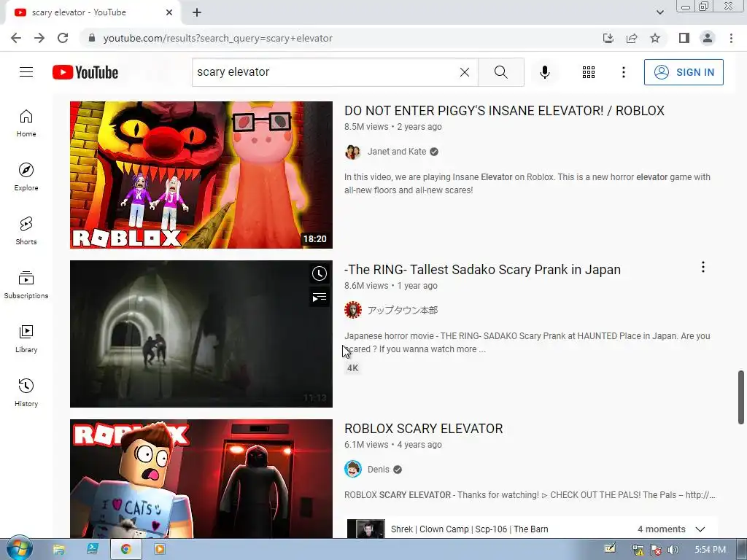747x560 pixels.
Task: Click the Chrome taskbar icon
Action: click(x=125, y=550)
